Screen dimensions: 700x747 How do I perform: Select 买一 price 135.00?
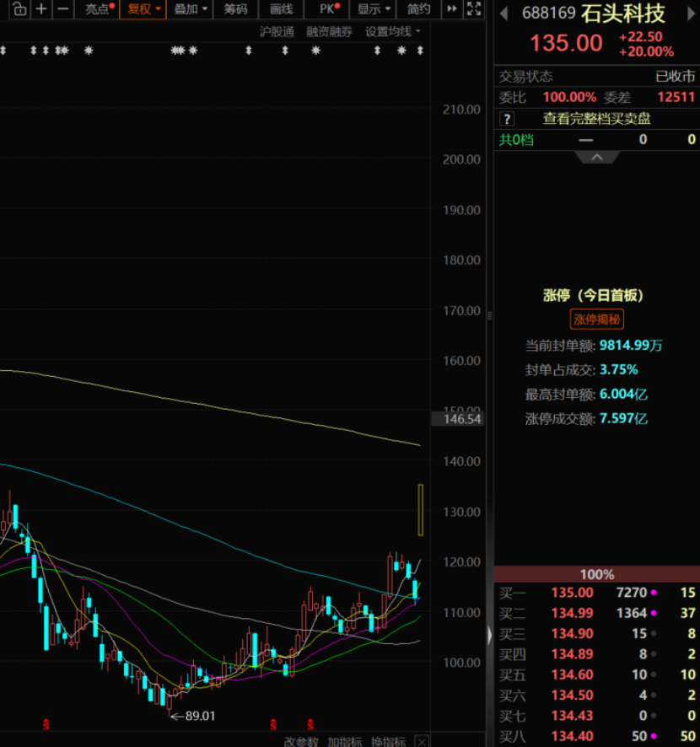(x=573, y=593)
